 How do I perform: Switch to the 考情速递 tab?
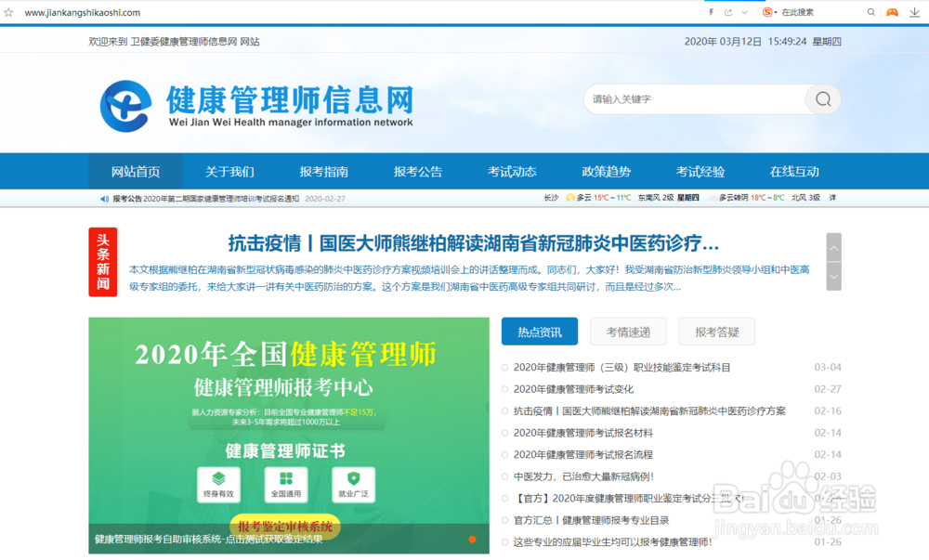tap(628, 332)
